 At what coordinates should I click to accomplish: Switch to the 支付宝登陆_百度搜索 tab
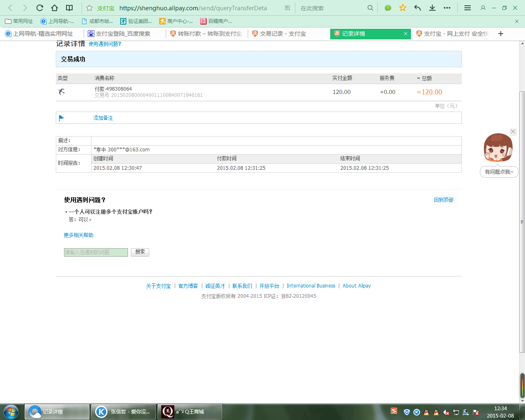[x=125, y=34]
